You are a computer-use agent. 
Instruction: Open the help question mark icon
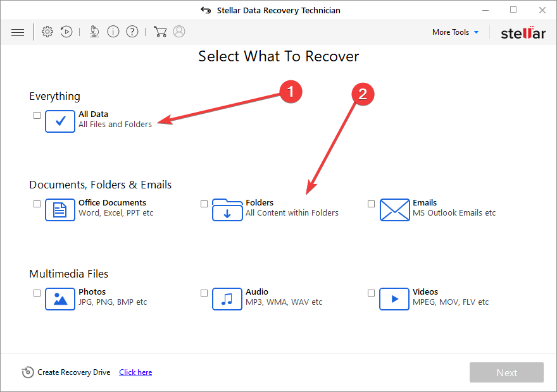pos(132,32)
